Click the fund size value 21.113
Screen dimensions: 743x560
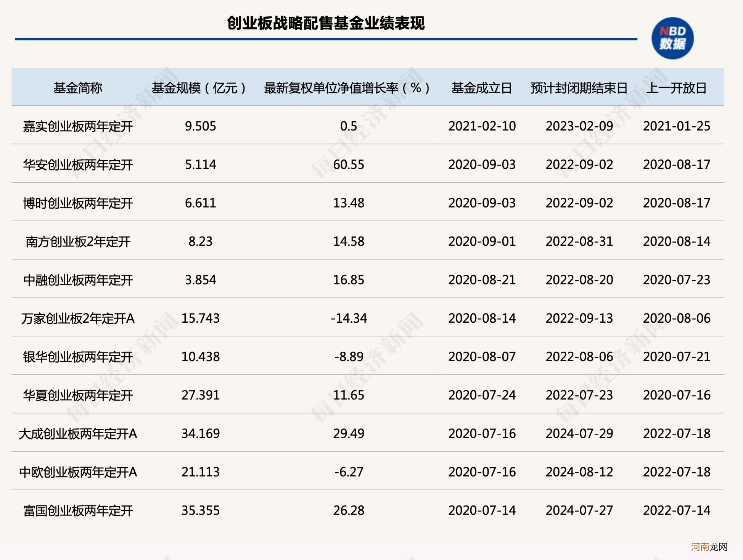(x=200, y=472)
